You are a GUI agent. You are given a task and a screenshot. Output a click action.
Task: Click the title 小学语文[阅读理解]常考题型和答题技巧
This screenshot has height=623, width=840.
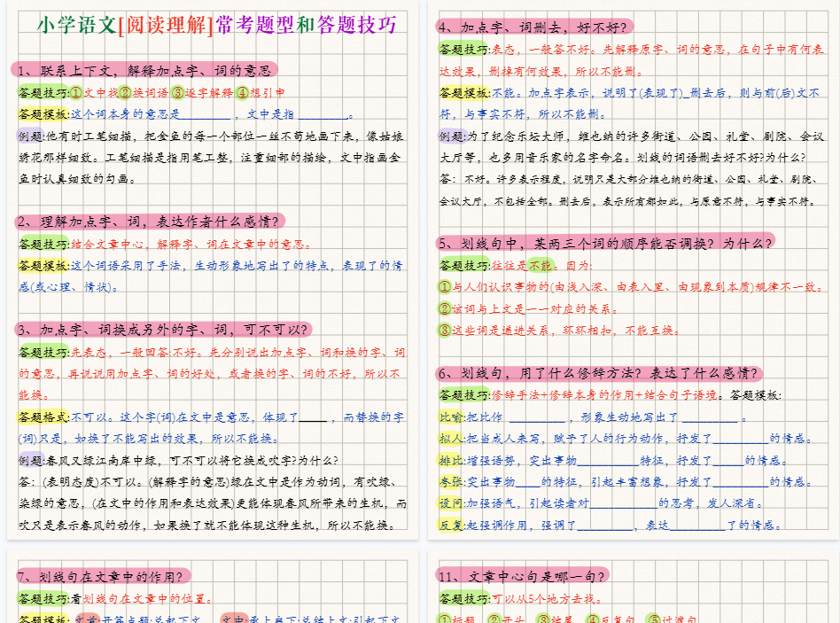point(216,25)
